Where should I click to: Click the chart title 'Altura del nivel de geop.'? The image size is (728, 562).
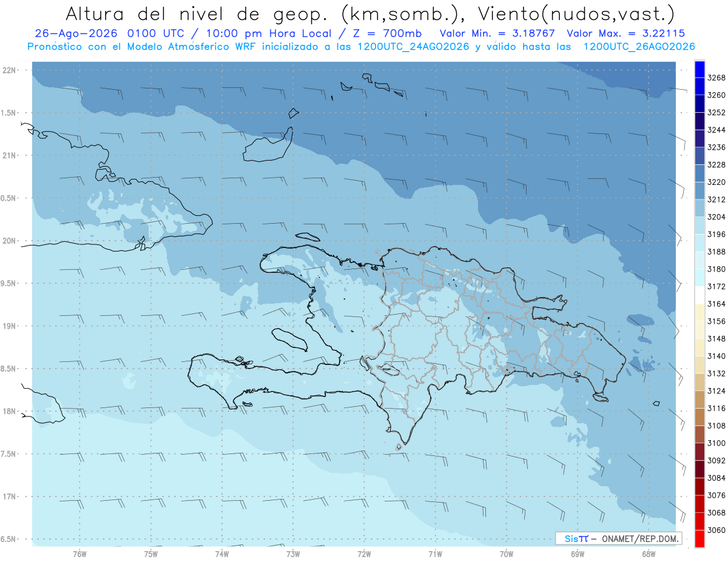coord(197,13)
